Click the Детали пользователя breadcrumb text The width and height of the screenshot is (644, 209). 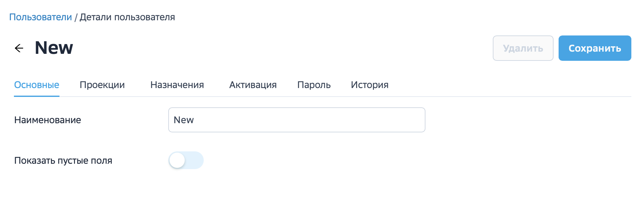[127, 17]
